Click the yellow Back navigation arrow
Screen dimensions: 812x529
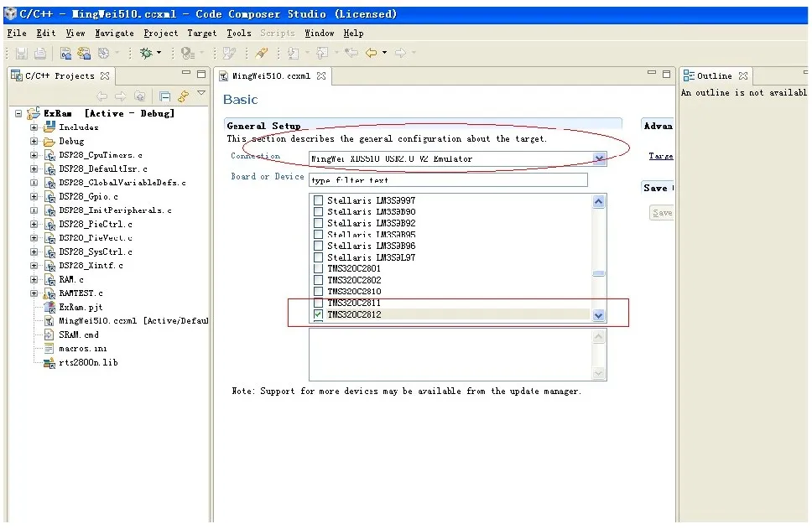(x=370, y=53)
